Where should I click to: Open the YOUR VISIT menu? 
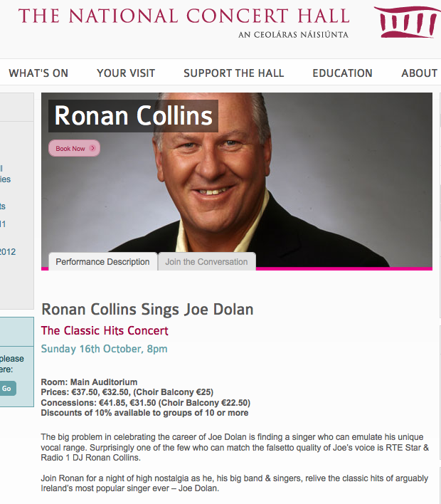coord(126,73)
